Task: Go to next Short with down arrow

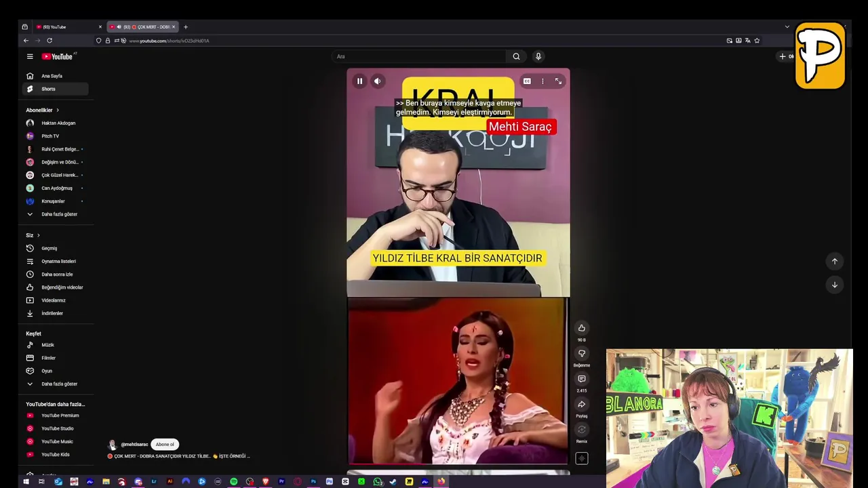Action: point(835,285)
